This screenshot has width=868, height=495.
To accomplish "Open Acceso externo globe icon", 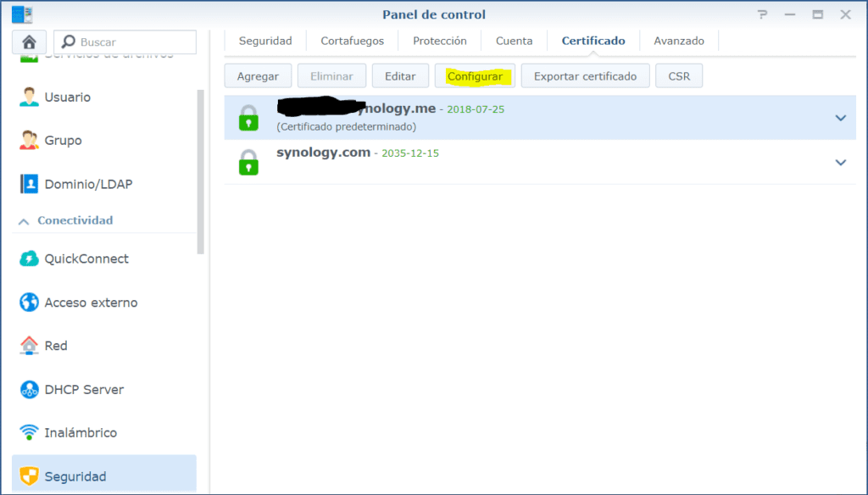I will (x=30, y=303).
